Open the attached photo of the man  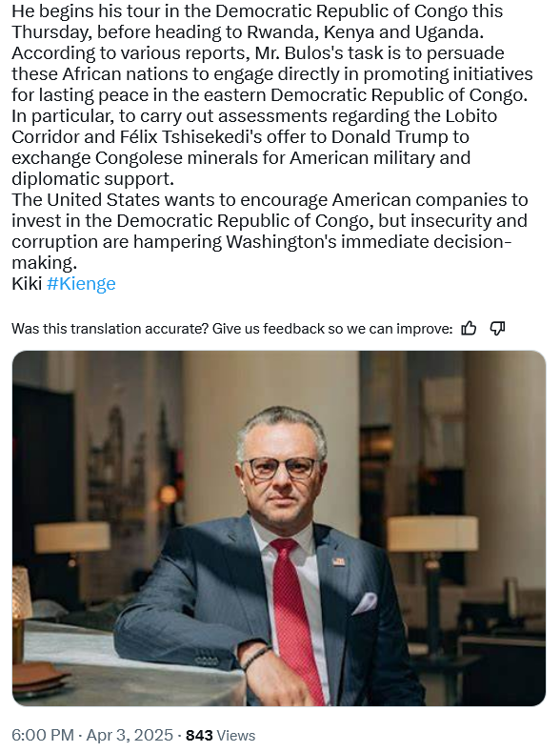[x=279, y=528]
